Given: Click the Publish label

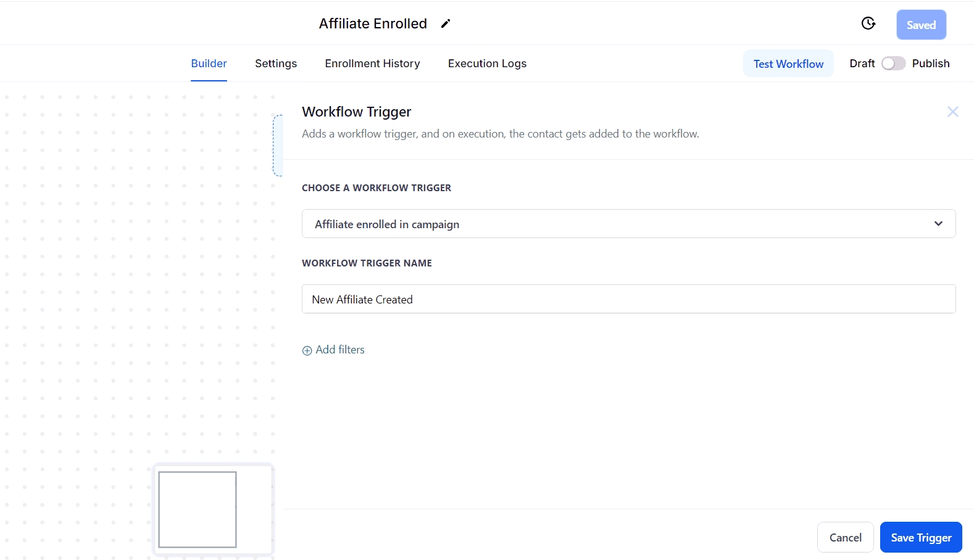Looking at the screenshot, I should [931, 64].
